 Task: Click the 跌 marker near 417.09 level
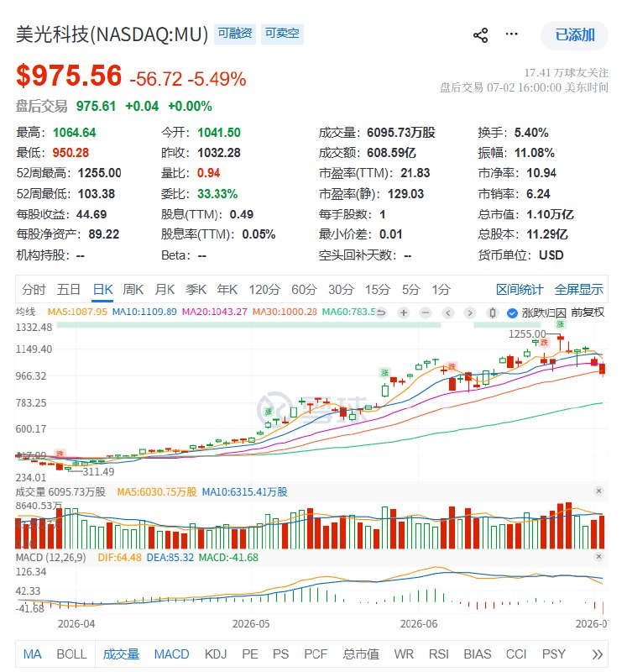[x=60, y=453]
